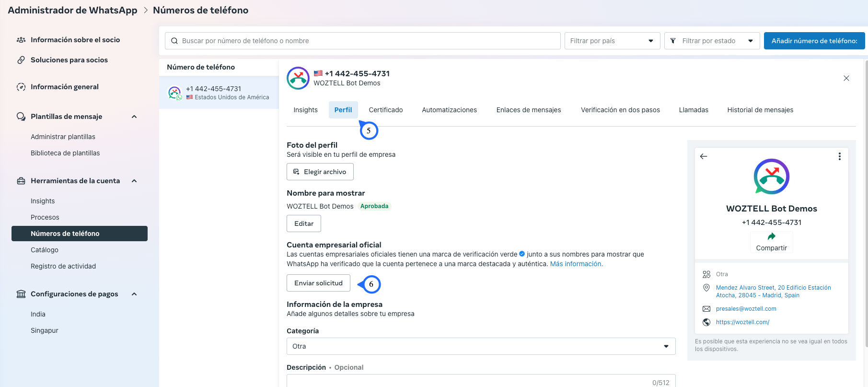Close the phone number detail panel
The height and width of the screenshot is (387, 868).
coord(846,78)
